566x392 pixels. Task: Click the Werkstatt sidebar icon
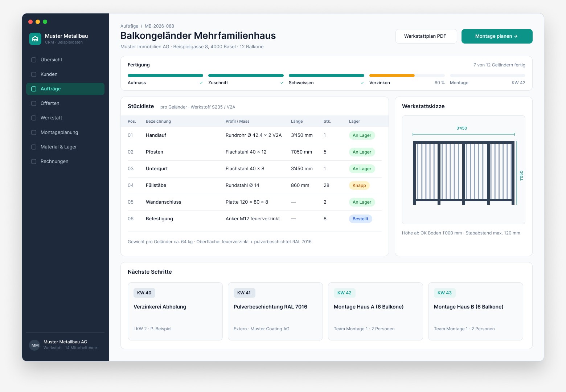click(34, 118)
